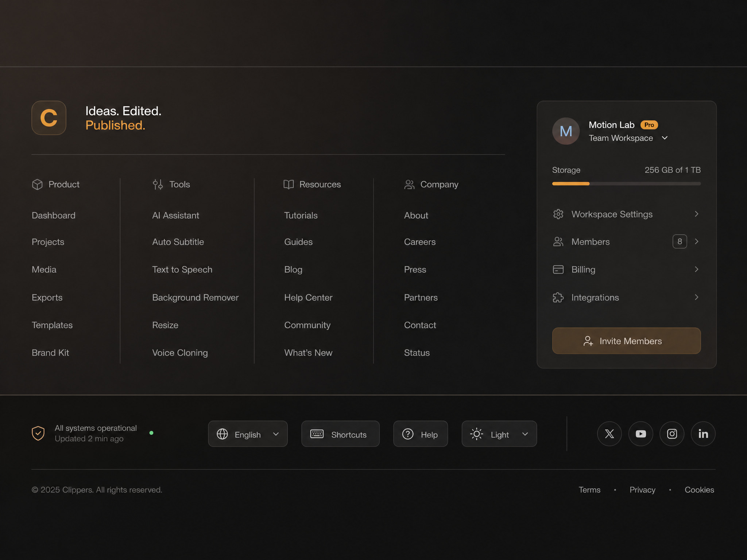Expand Members row chevron arrow
The width and height of the screenshot is (747, 560).
pyautogui.click(x=696, y=241)
